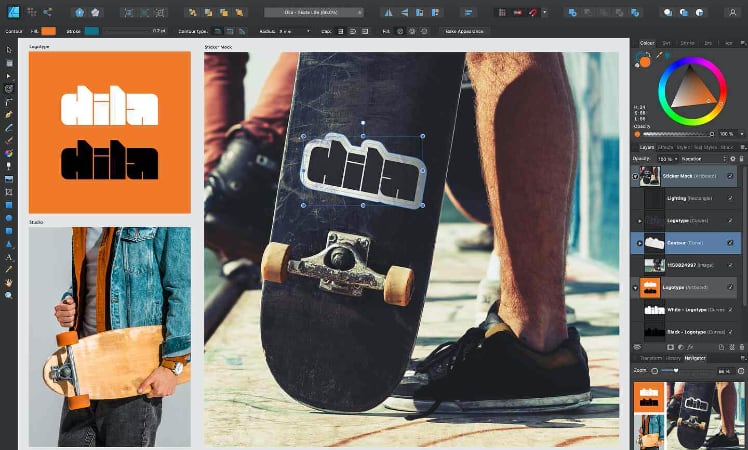Open the Stroke panel tab
Viewport: 748px width, 450px height.
(686, 43)
